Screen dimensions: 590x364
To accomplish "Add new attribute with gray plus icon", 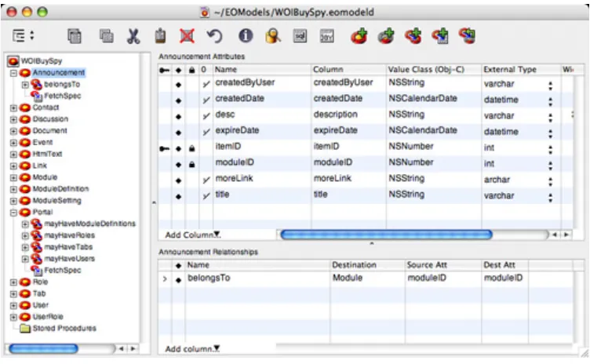I will (x=386, y=36).
